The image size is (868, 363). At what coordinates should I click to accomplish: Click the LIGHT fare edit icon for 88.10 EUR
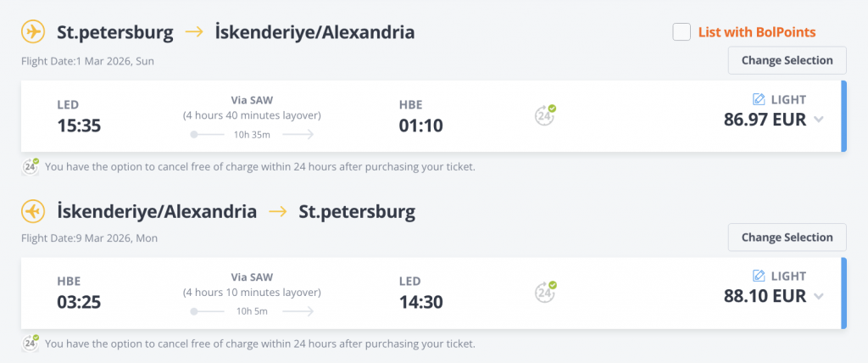[x=759, y=276]
